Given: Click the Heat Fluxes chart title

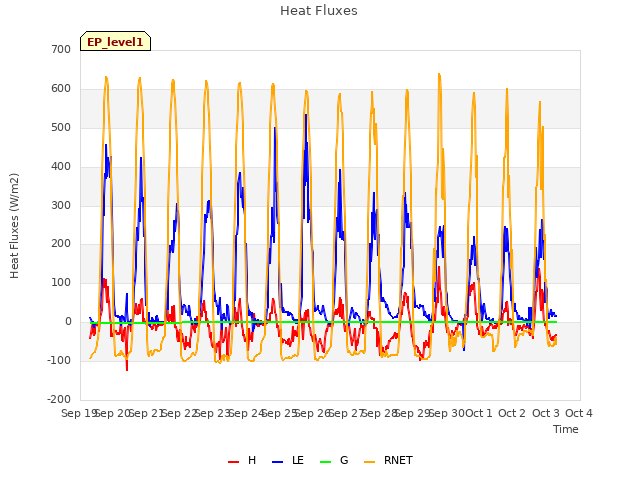Looking at the screenshot, I should tap(319, 11).
